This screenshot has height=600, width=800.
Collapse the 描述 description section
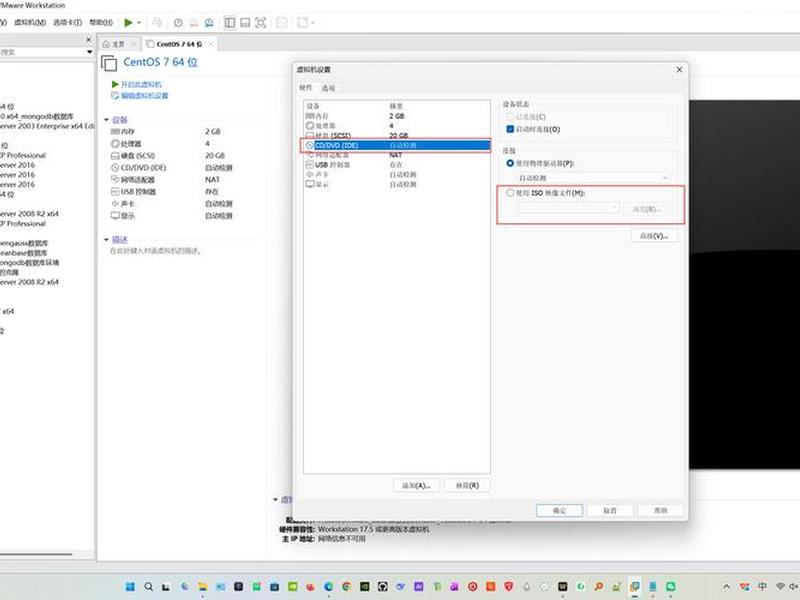point(107,240)
